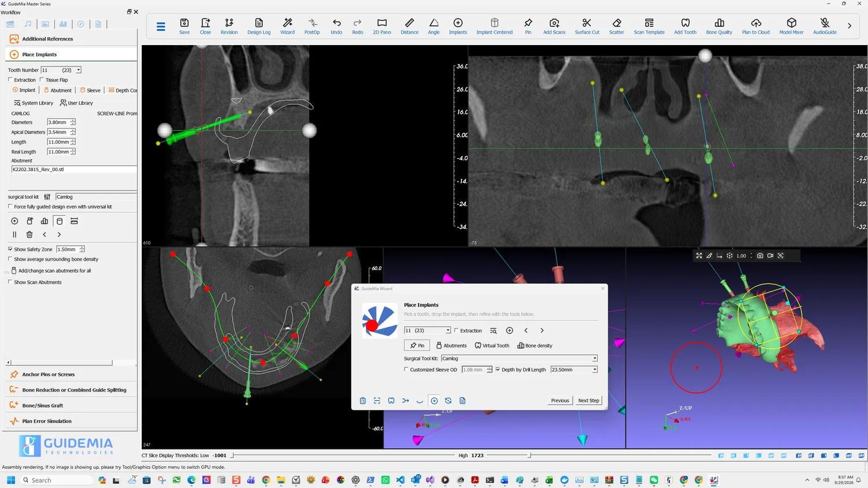Open the Design Log
Image resolution: width=868 pixels, height=488 pixels.
259,26
